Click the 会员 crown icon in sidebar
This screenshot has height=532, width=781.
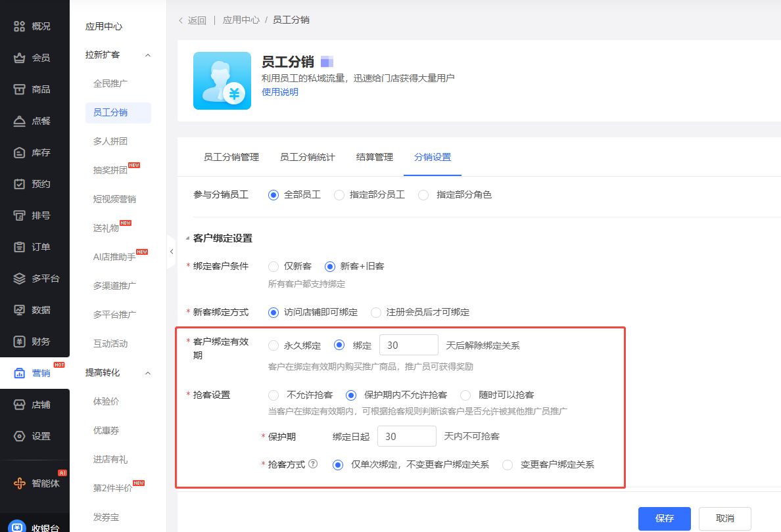[x=20, y=58]
